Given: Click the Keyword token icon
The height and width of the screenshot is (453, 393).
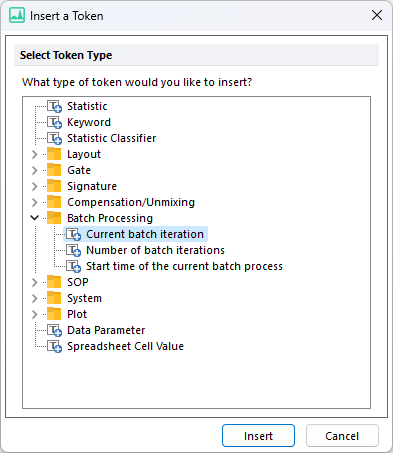Looking at the screenshot, I should 54,122.
